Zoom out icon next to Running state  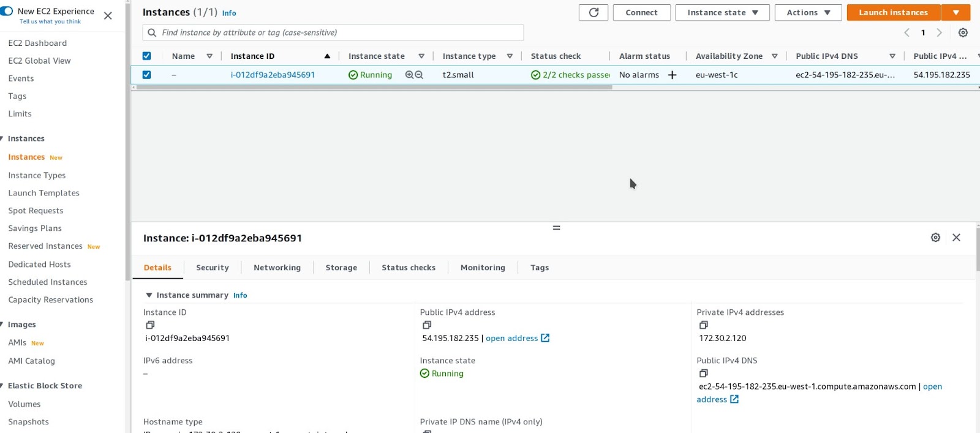[x=419, y=75]
